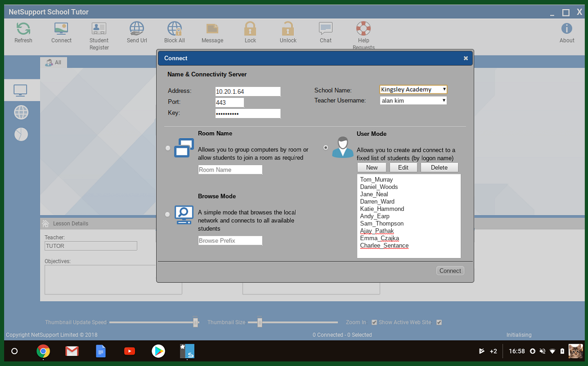588x366 pixels.
Task: Adjust the Thumbnail Size slider handle
Action: 259,323
